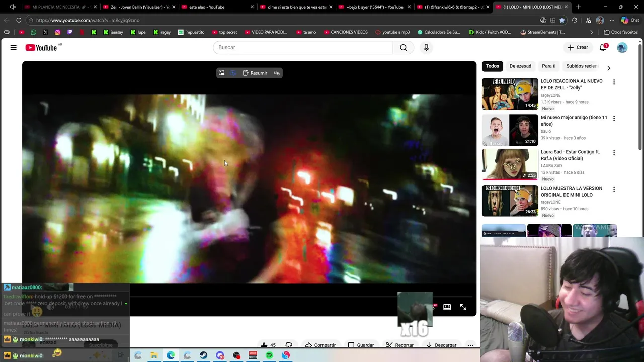Save the video with Guardar
The width and height of the screenshot is (644, 362).
361,345
